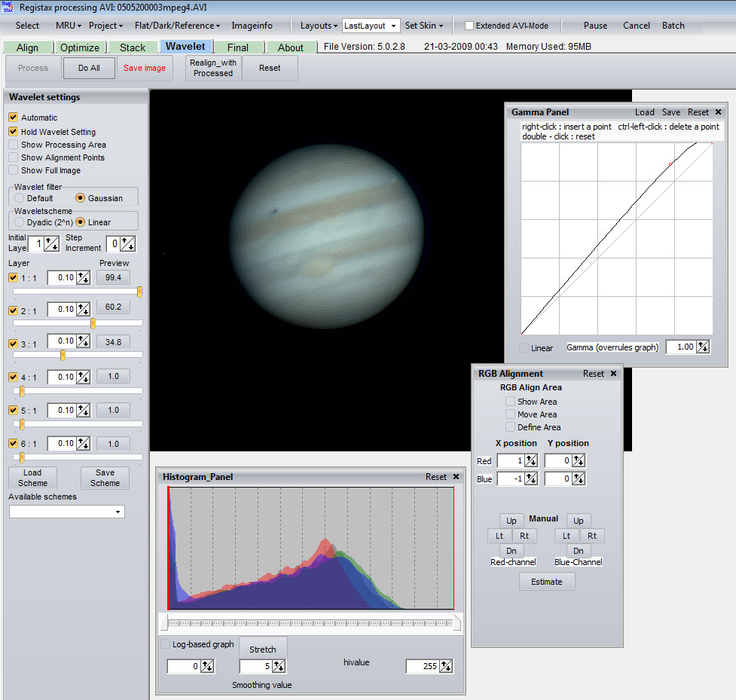
Task: Enable Extended AVI-Mode checkbox
Action: [x=469, y=26]
